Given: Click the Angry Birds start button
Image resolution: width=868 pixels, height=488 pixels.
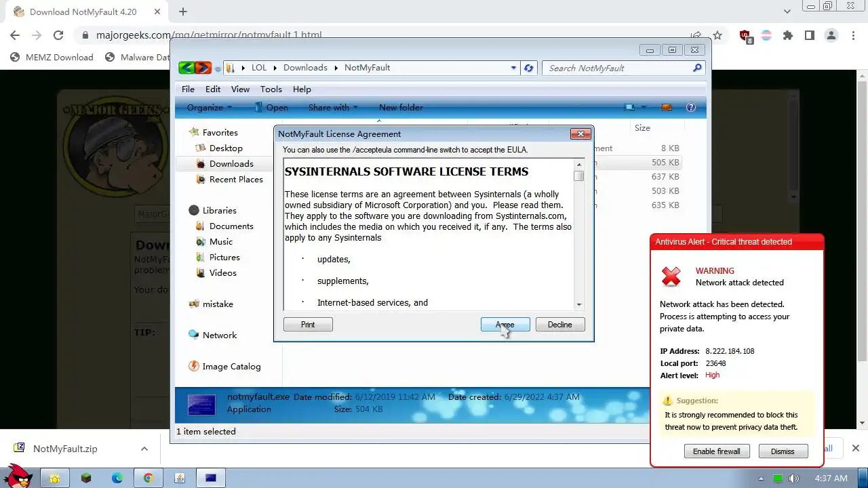Looking at the screenshot, I should click(x=18, y=476).
